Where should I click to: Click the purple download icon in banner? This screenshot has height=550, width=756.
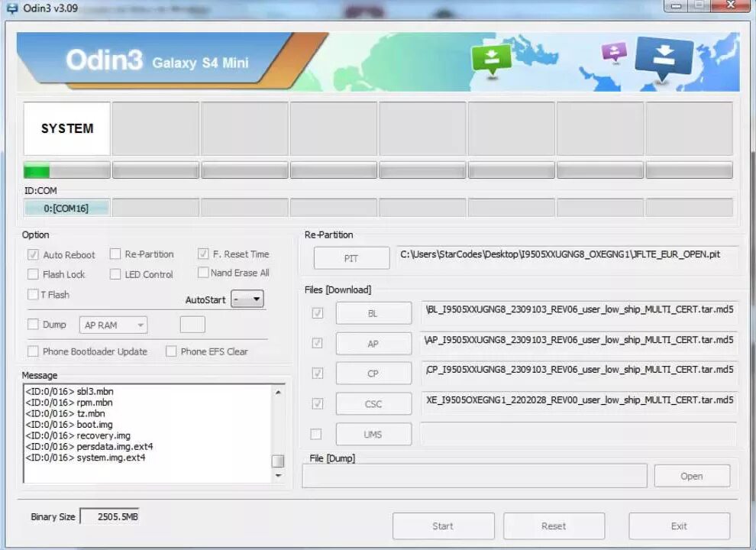coord(614,51)
